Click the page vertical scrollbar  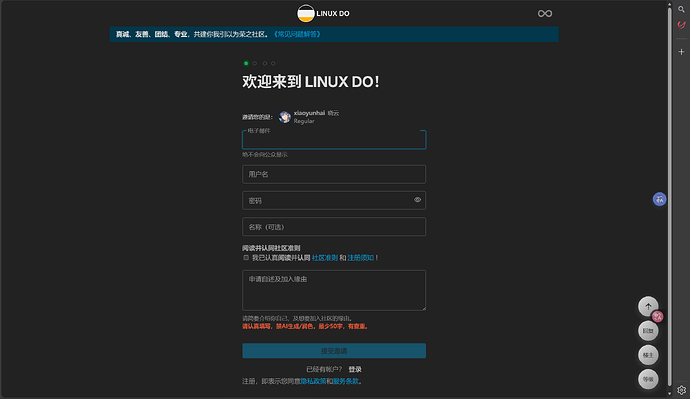click(x=669, y=197)
